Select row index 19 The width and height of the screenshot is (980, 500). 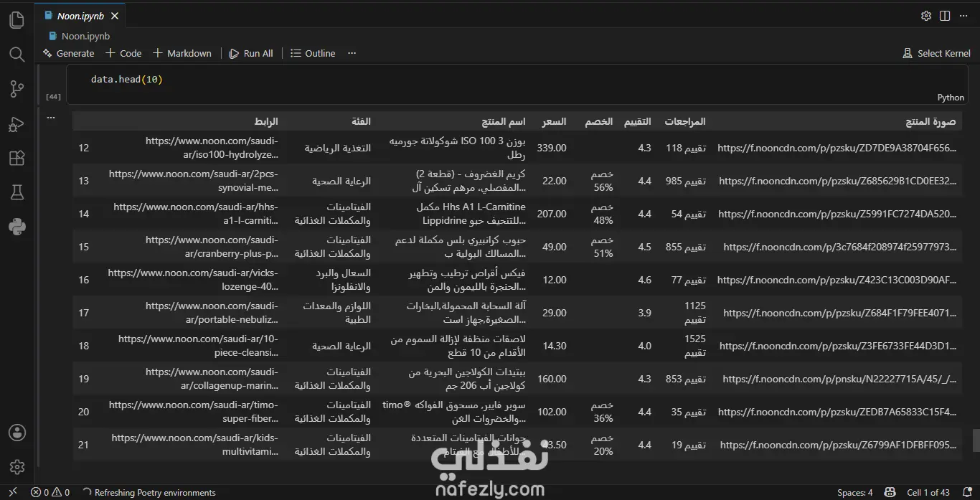coord(84,379)
